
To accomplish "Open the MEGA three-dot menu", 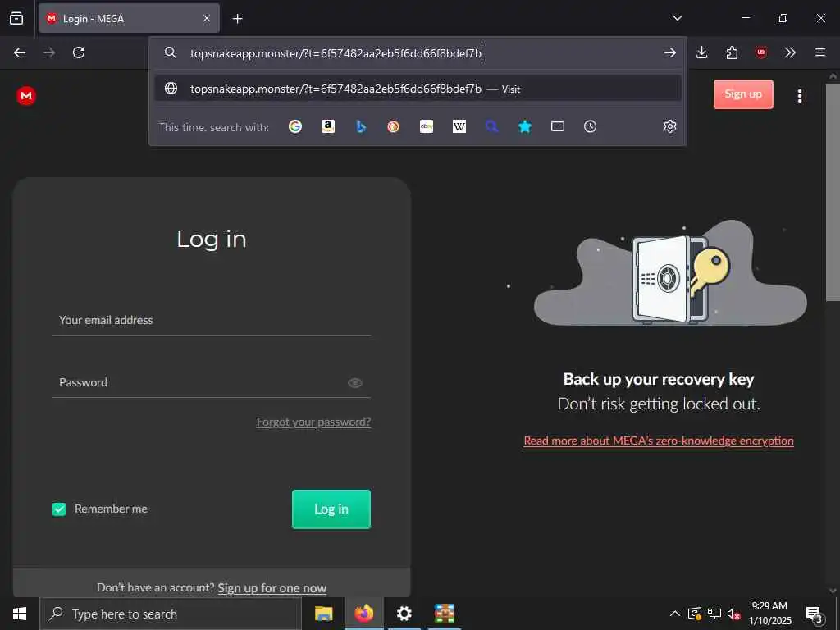I will (799, 96).
